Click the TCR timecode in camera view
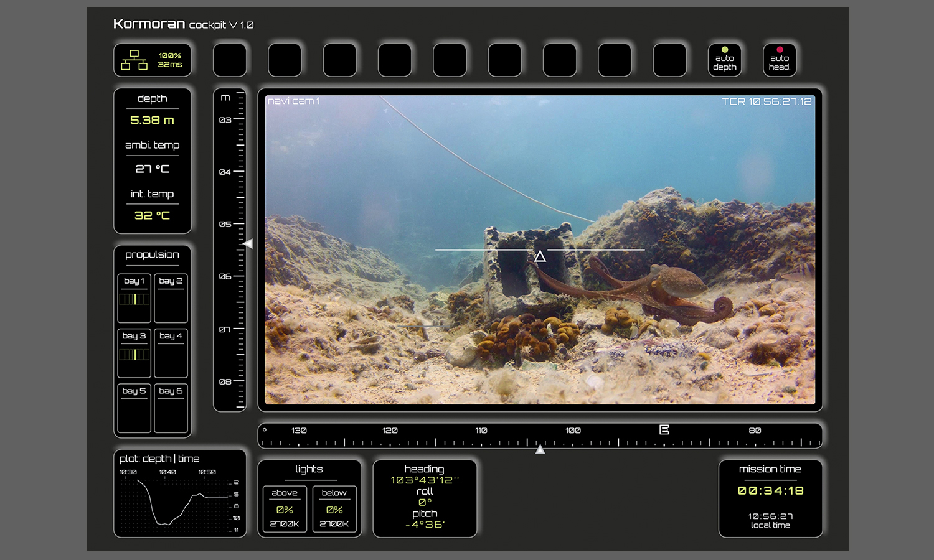 click(x=767, y=101)
